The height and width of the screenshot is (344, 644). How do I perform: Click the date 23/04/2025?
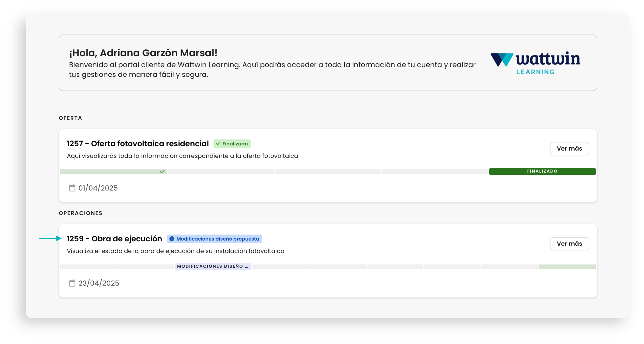[99, 283]
